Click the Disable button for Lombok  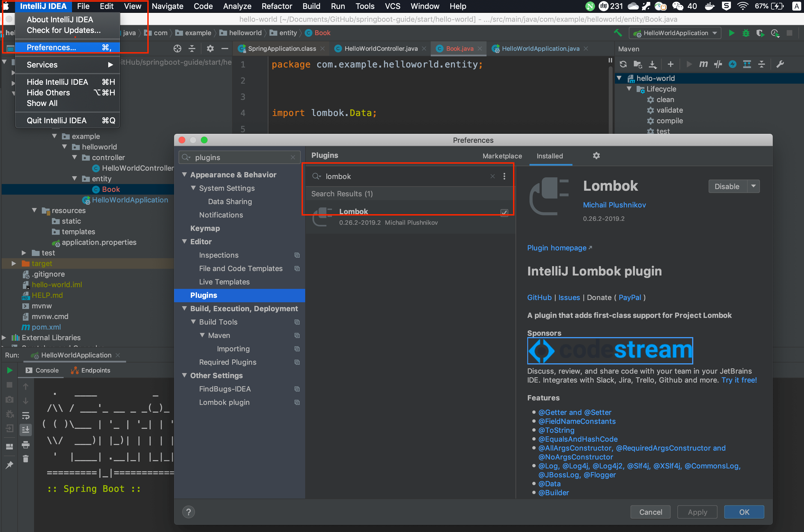point(727,186)
